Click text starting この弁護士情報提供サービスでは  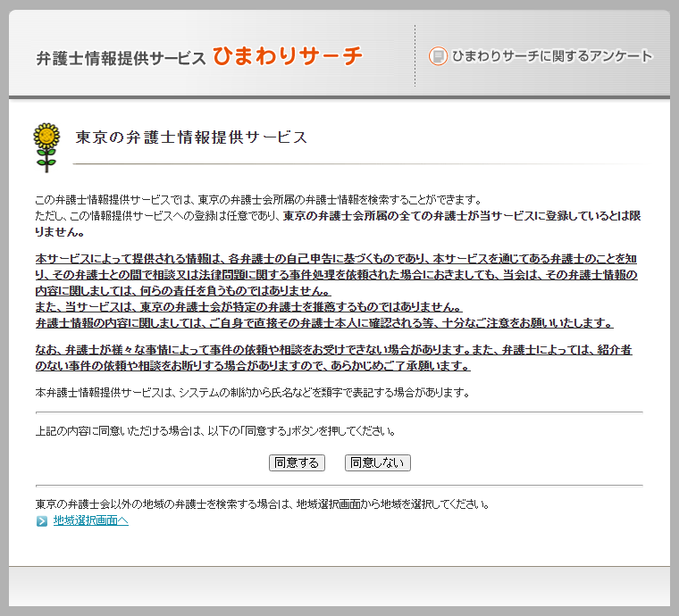tap(258, 200)
